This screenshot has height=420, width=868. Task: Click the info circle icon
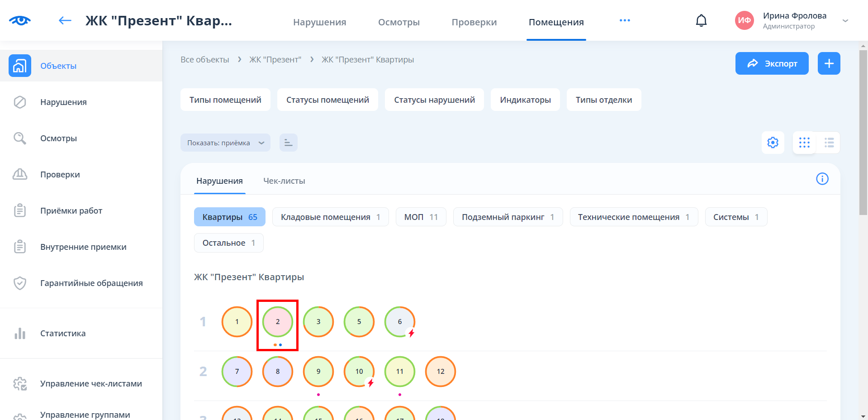pos(822,179)
